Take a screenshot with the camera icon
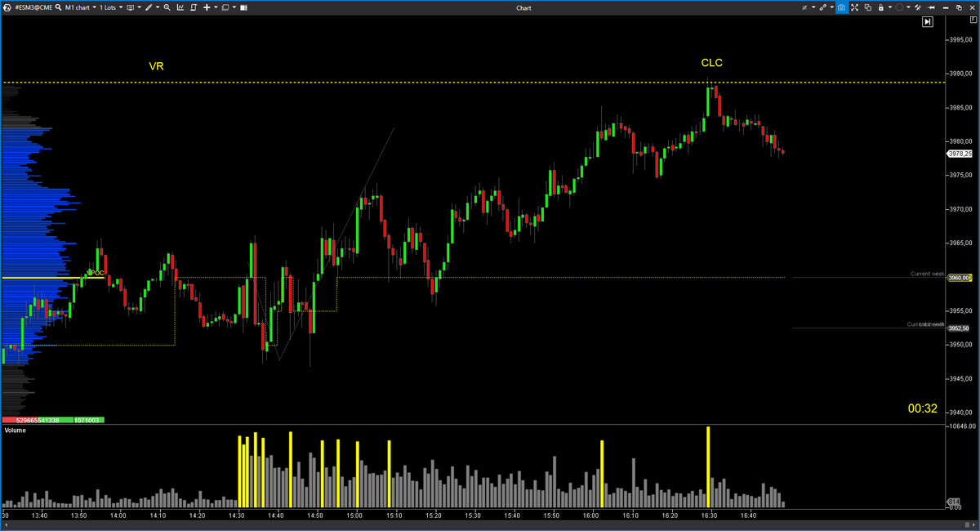The image size is (980, 531). pos(842,7)
